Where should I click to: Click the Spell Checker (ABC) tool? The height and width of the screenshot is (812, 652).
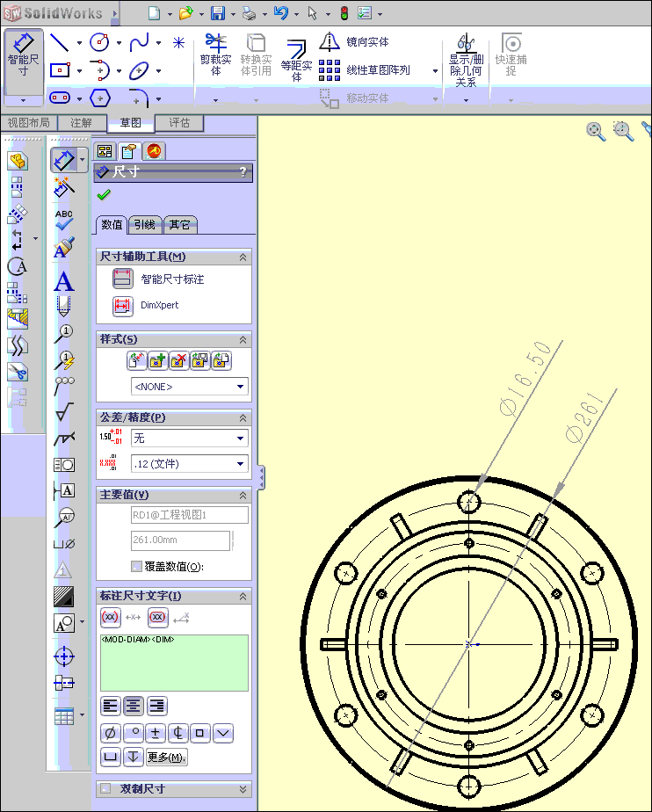[x=64, y=220]
